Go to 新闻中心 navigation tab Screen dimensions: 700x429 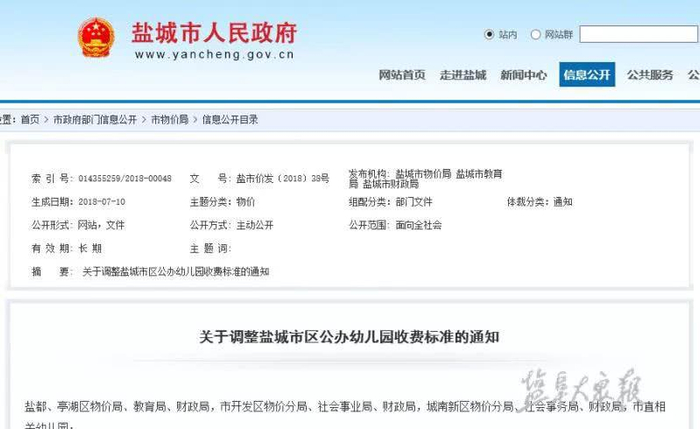(524, 75)
